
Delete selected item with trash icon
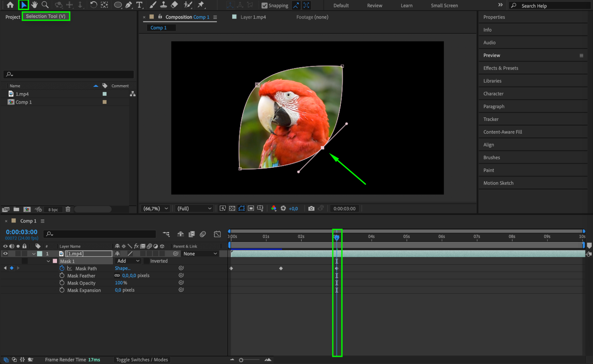pyautogui.click(x=68, y=209)
